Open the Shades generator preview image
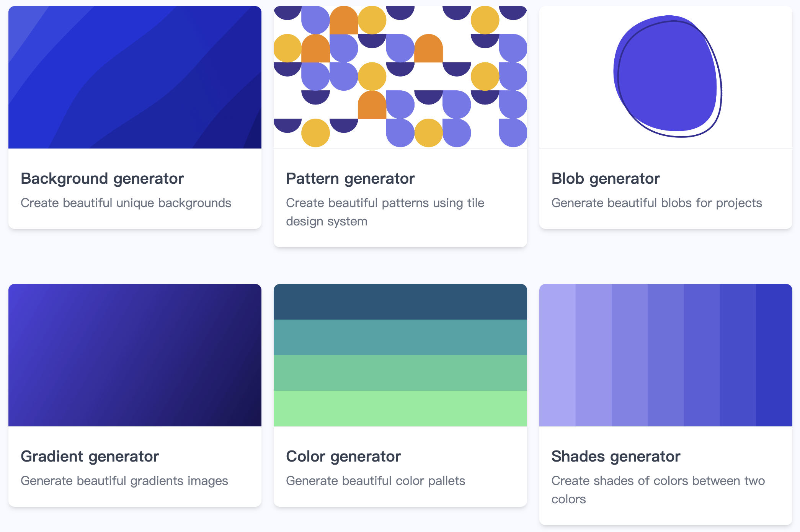This screenshot has width=800, height=532. pos(665,355)
